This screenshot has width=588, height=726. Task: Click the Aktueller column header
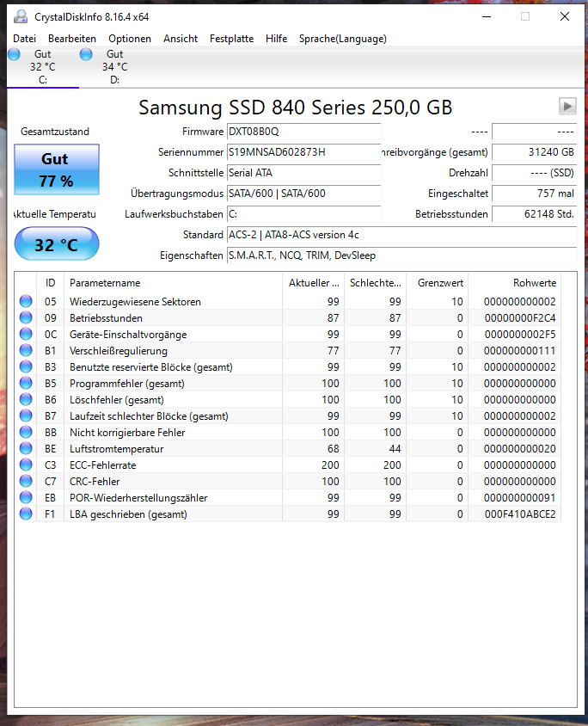tap(313, 282)
